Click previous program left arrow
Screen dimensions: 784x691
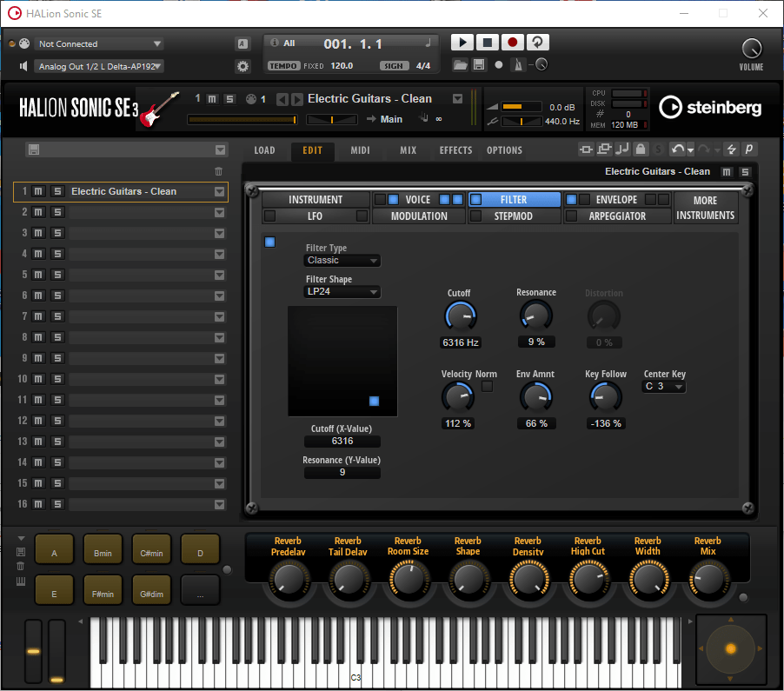point(282,99)
